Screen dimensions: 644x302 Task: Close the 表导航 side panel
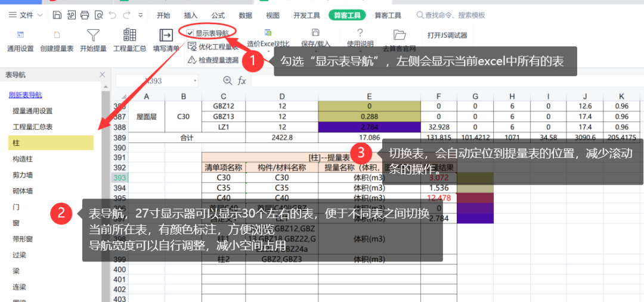(x=102, y=74)
